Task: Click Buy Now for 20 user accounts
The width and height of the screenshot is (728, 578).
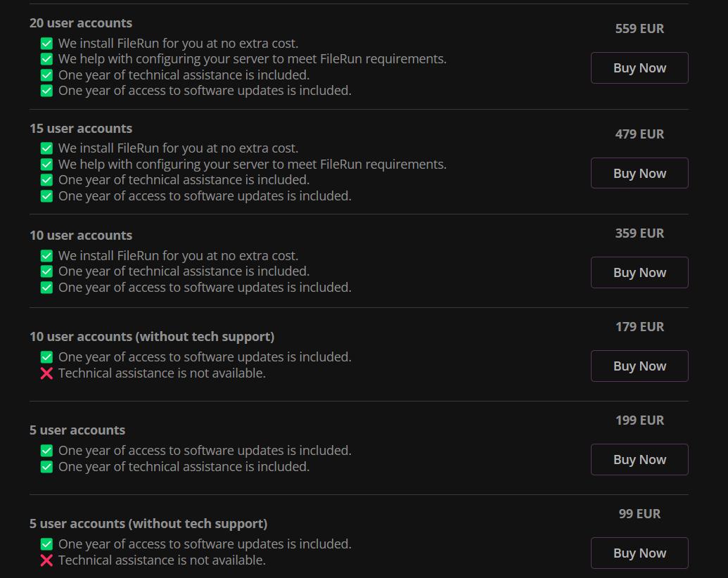Action: (x=639, y=68)
